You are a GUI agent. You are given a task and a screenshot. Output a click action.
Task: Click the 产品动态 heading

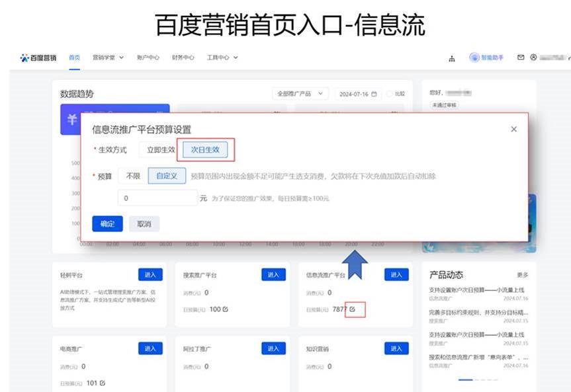click(x=446, y=275)
